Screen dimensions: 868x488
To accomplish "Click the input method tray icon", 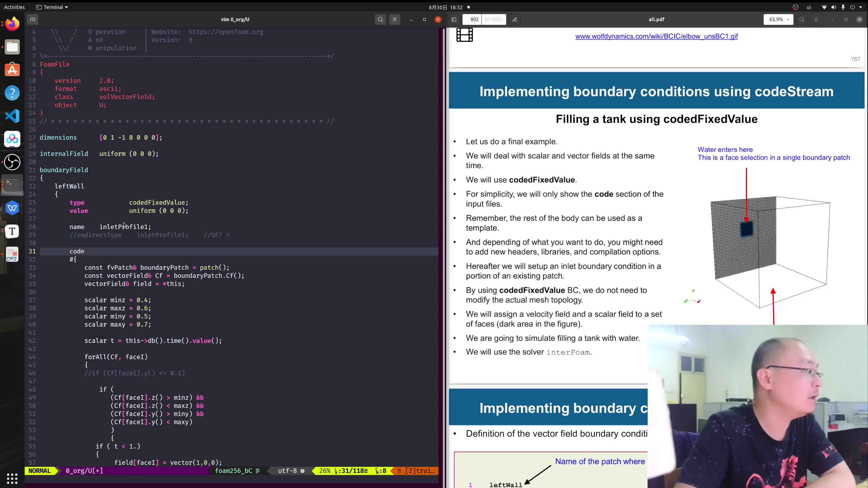I will pyautogui.click(x=809, y=7).
